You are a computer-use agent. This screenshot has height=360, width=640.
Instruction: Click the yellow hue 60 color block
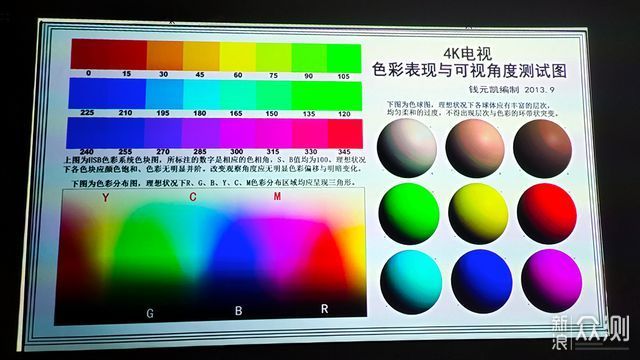pyautogui.click(x=238, y=56)
